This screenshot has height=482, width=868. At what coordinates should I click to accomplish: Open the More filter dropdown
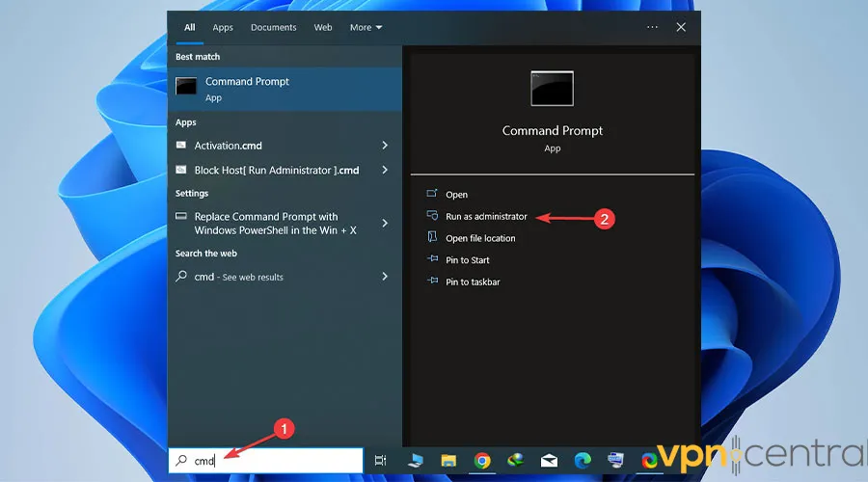[x=366, y=27]
